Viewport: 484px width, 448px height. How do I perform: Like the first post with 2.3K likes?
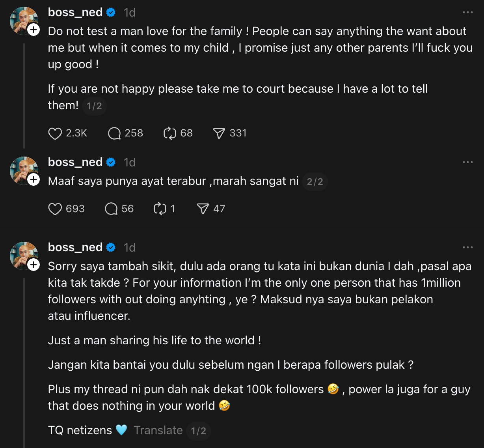coord(55,134)
